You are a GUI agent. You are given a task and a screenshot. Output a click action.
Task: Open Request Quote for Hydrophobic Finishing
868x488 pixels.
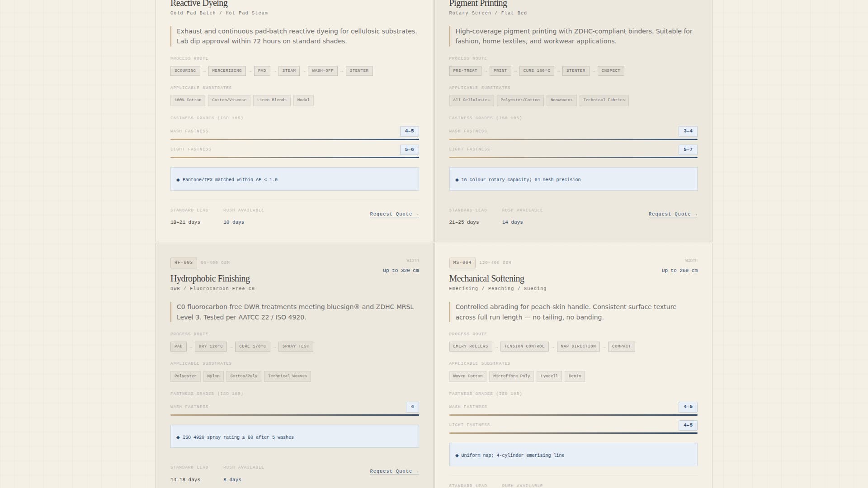(394, 471)
